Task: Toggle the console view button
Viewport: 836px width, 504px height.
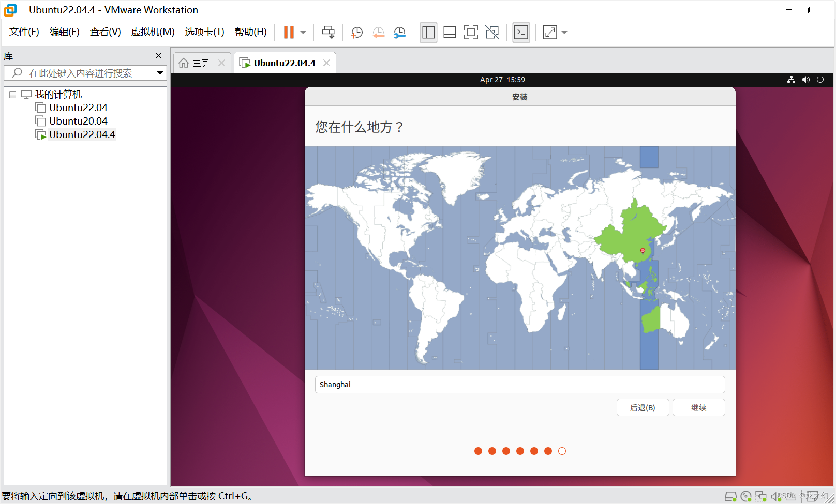Action: [521, 32]
